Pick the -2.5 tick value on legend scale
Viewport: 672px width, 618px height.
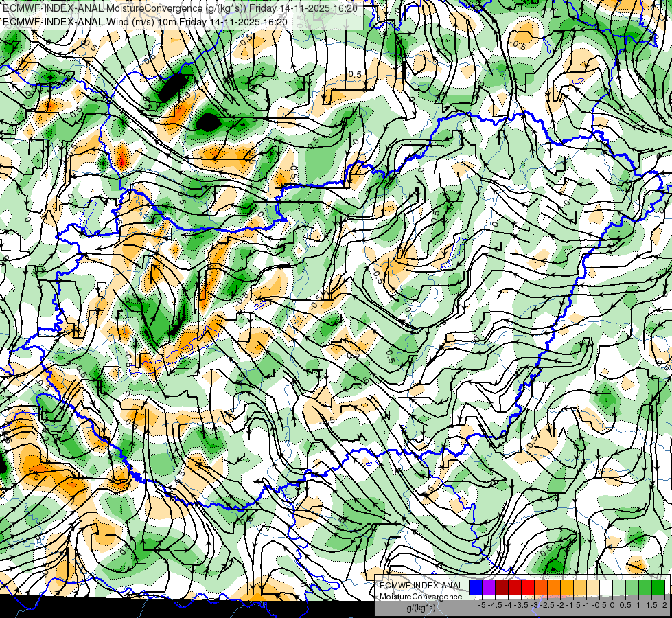point(547,605)
